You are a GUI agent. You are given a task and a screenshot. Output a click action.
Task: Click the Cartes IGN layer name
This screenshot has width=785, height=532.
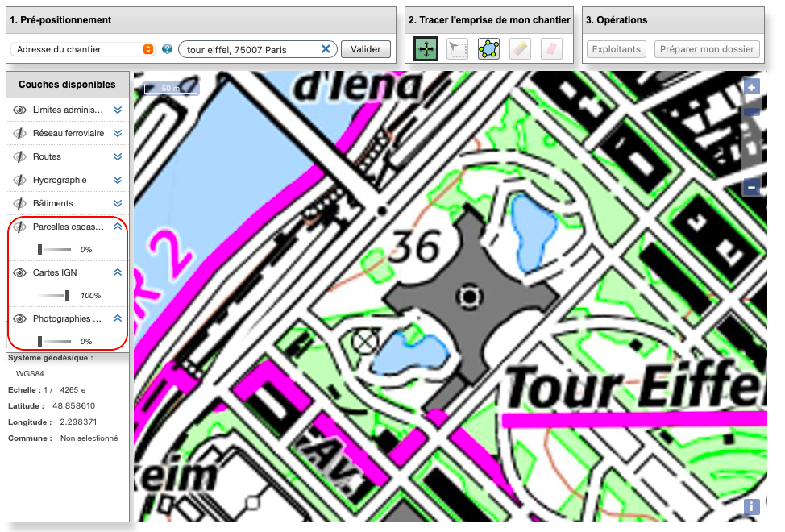(x=55, y=272)
